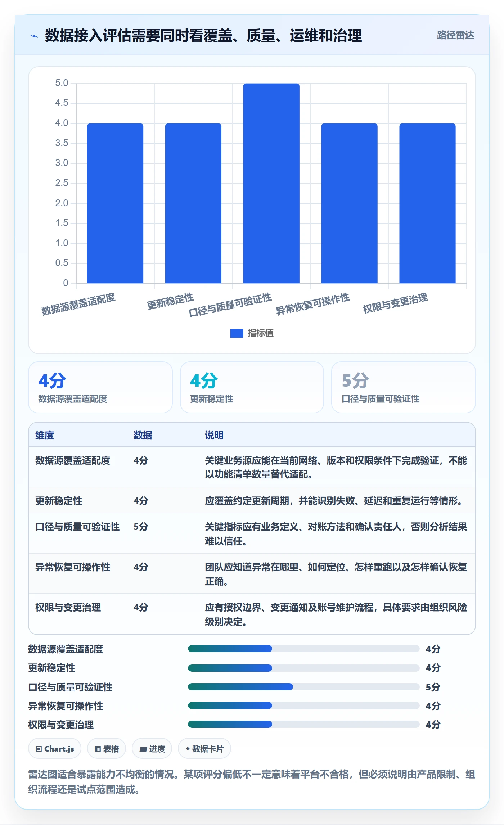Screen dimensions: 504x825
Task: Select the 数据源覆盖适配度 bar in chart
Action: coord(115,203)
